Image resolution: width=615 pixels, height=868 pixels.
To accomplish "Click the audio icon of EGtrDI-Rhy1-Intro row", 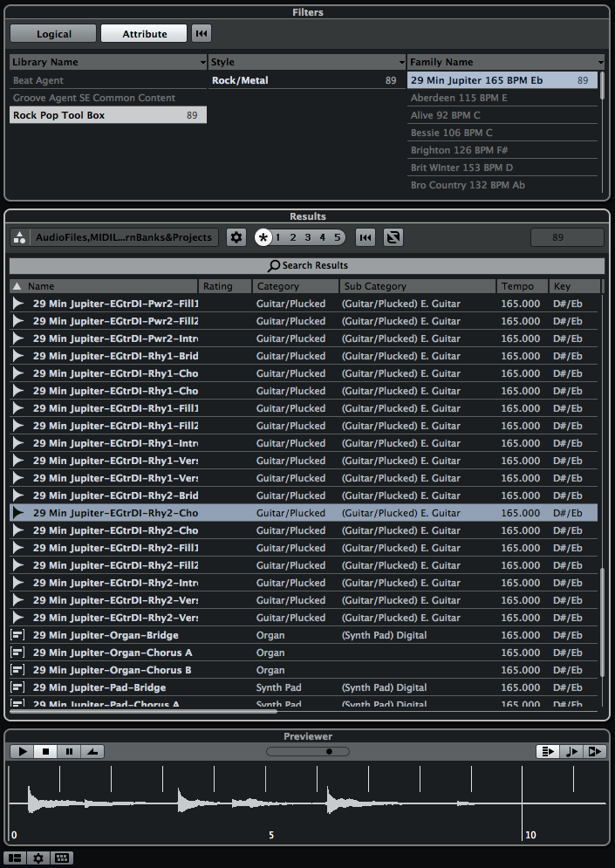I will click(18, 443).
